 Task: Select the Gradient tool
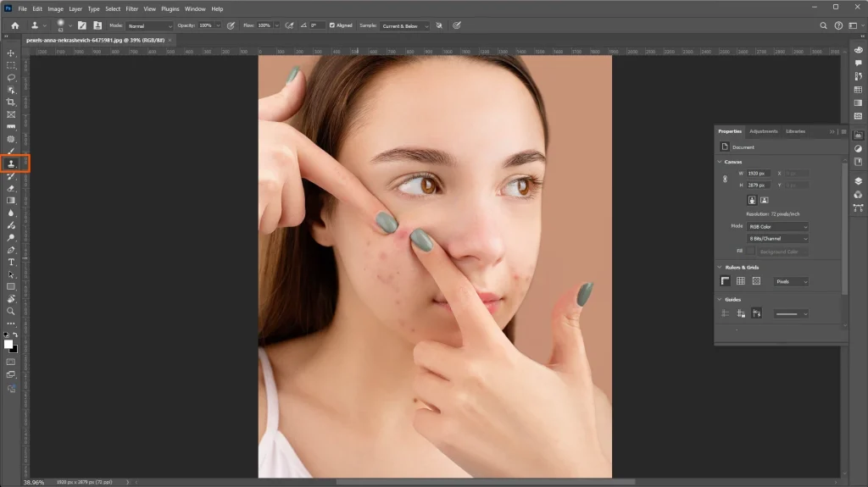[10, 201]
